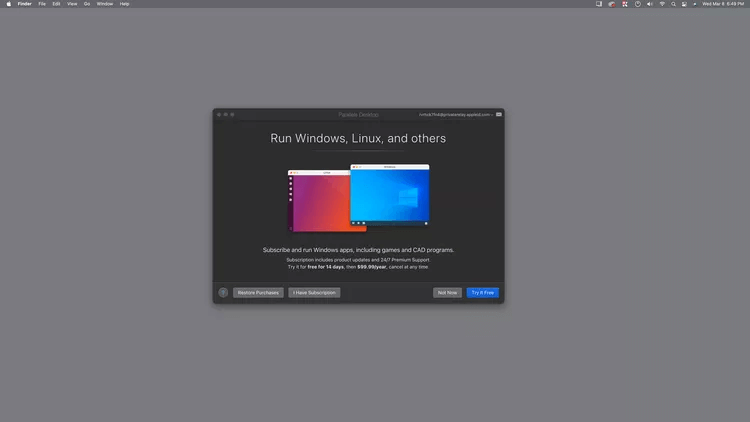Click the date and time in menu bar
This screenshot has height=422, width=750.
pos(723,4)
